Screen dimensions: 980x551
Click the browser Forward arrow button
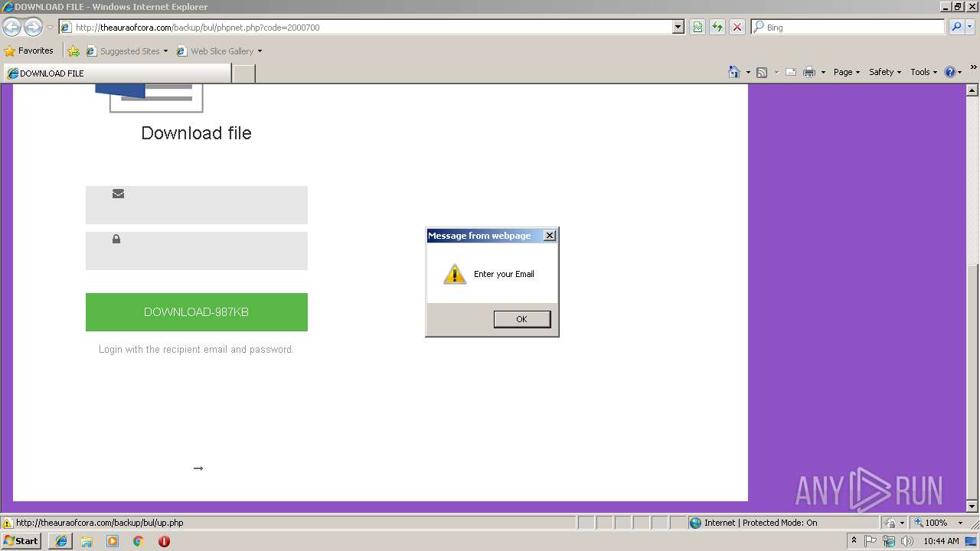click(33, 28)
